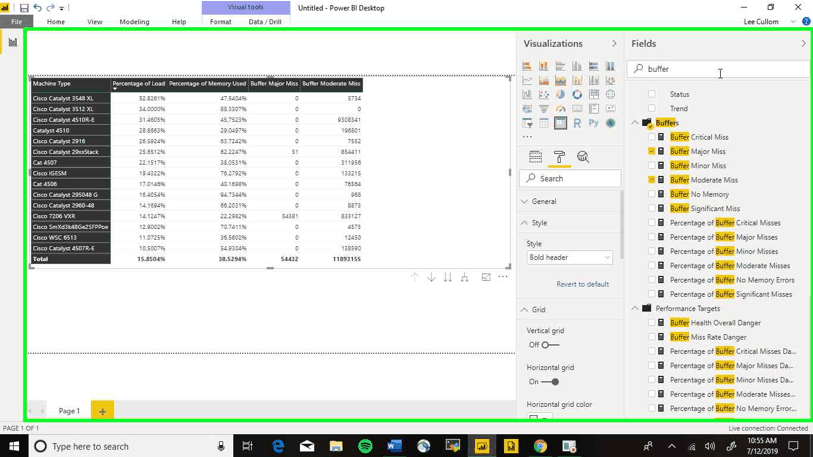
Task: Select the treemap visual
Action: pos(594,94)
